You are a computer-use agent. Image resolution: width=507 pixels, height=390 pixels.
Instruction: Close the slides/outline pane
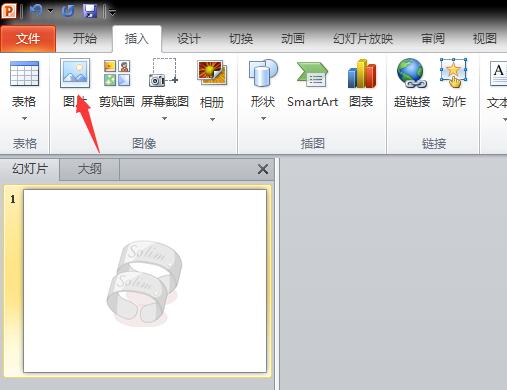263,169
